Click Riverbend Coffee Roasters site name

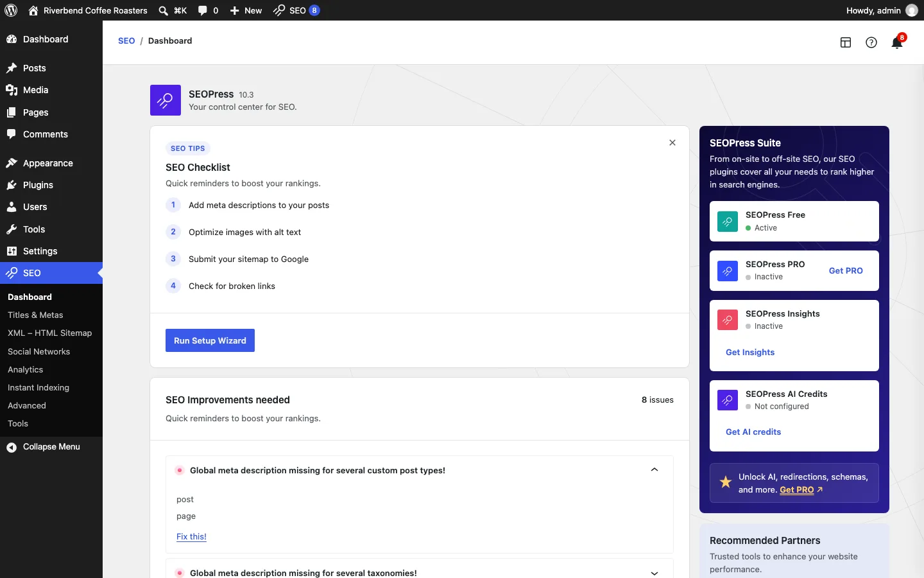point(96,10)
